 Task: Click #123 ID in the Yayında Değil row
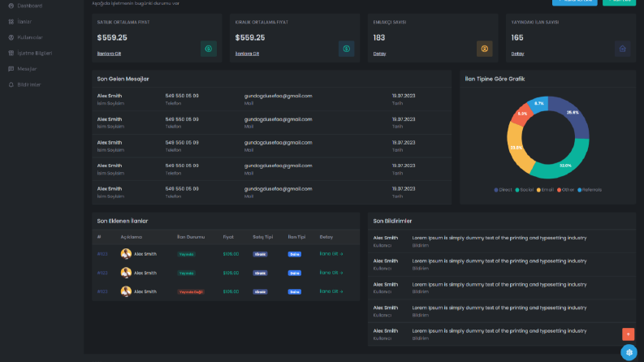tap(102, 291)
